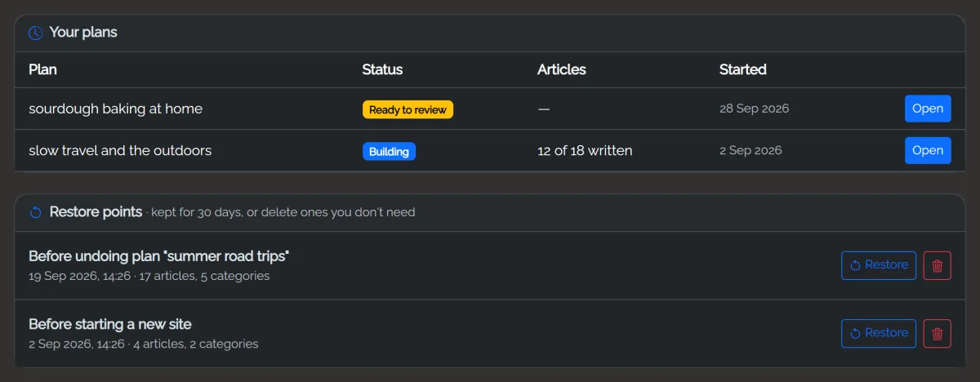The image size is (980, 382).
Task: Click the Status column header
Action: [x=382, y=69]
